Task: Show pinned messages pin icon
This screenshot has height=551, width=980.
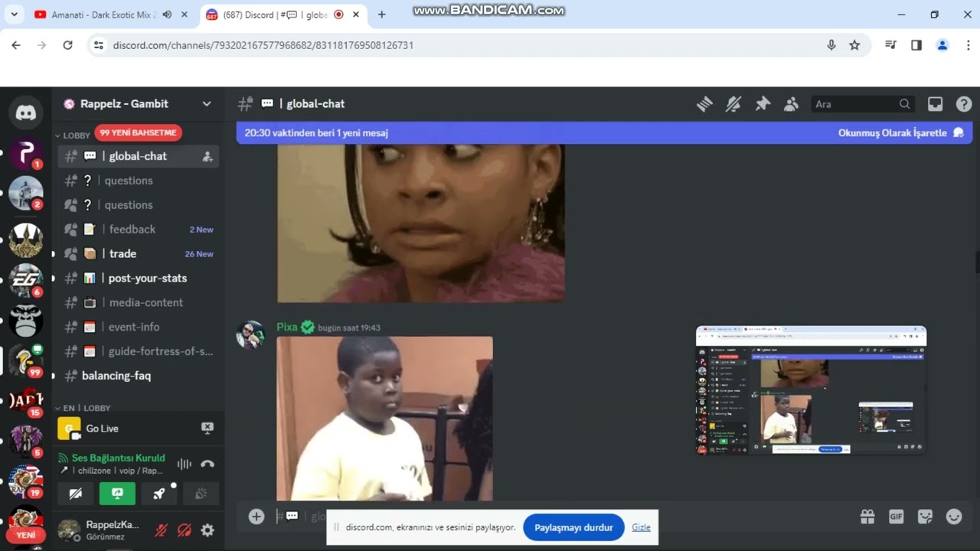Action: (763, 104)
